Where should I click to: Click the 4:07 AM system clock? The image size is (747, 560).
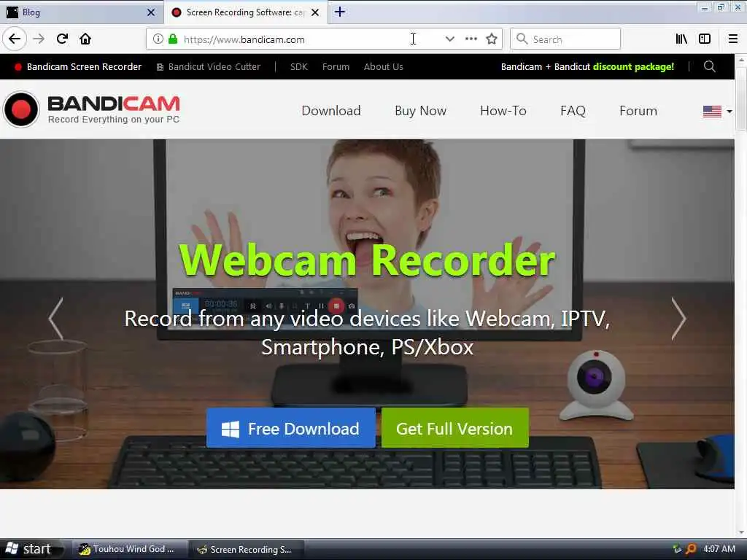[x=719, y=549]
